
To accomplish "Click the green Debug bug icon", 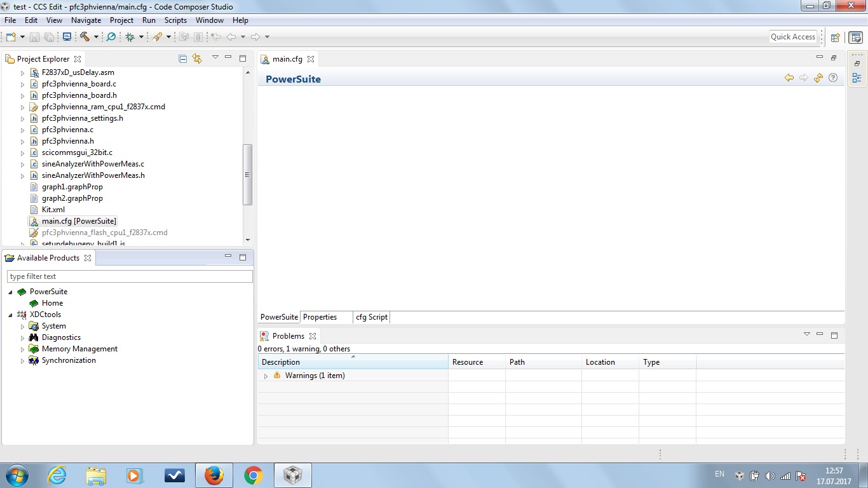I will click(130, 37).
